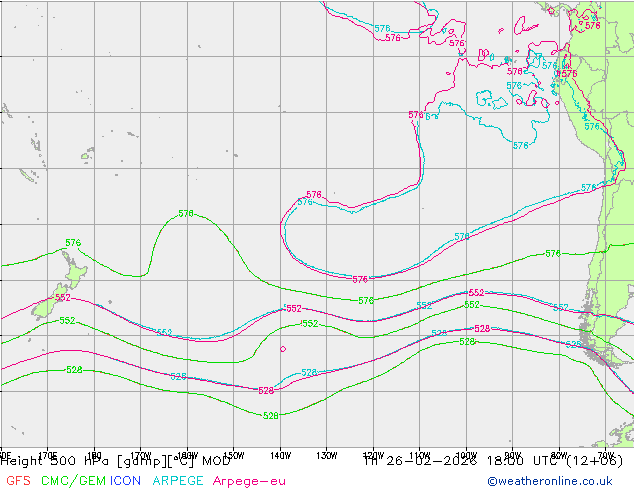The height and width of the screenshot is (490, 634).
Task: Select the CMC/GEM legend label
Action: point(73,481)
